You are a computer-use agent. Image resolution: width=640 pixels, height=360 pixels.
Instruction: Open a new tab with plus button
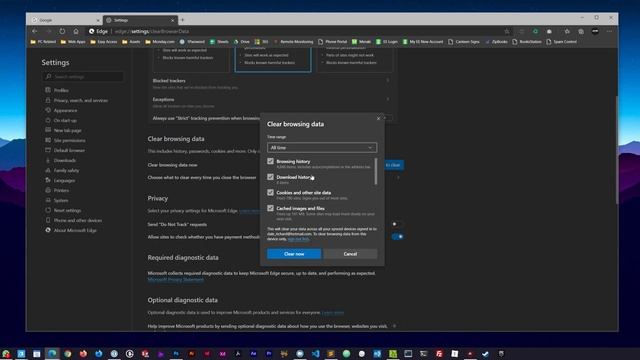click(x=182, y=20)
